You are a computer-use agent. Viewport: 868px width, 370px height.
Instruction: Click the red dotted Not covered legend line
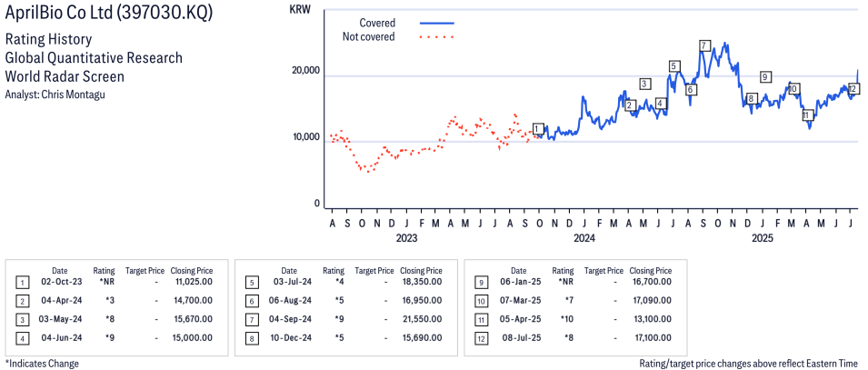[436, 37]
